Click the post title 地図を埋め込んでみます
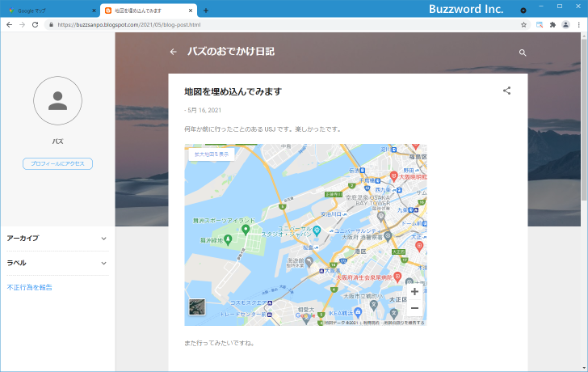Screen dimensions: 588x372 (233, 91)
